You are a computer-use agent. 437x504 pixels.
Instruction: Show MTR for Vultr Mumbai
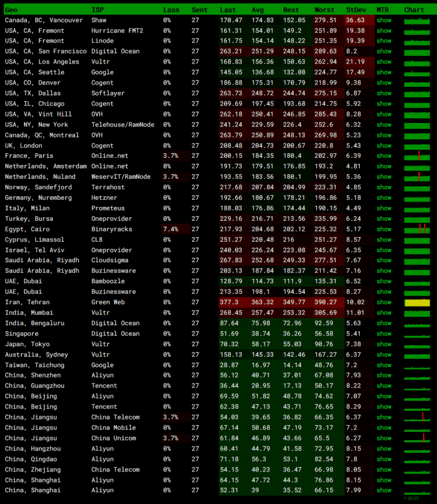[x=384, y=313]
